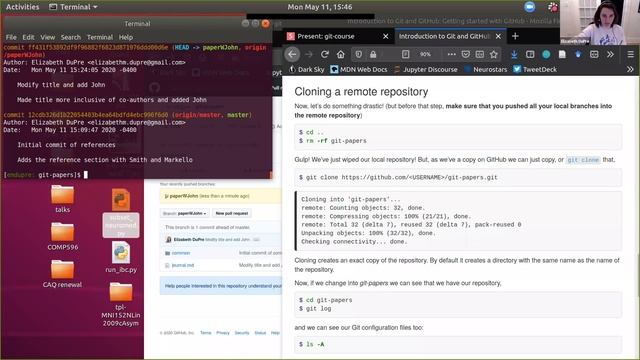Click the webcam video thumbnail

point(599,22)
